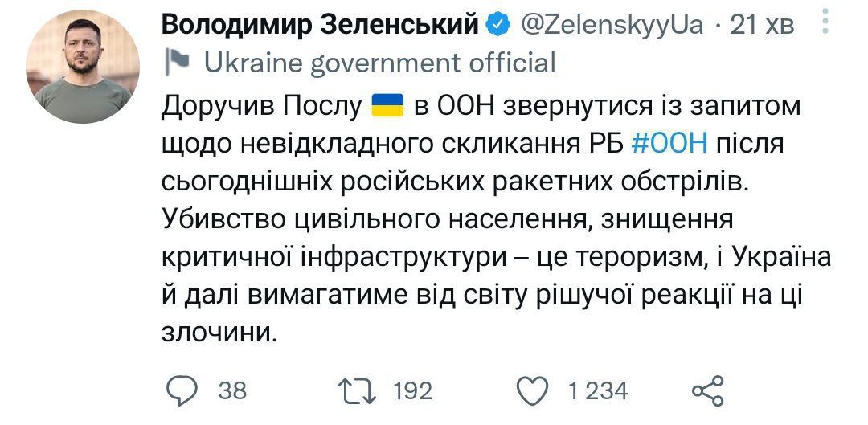The height and width of the screenshot is (425, 868).
Task: Click the likes count 1 234
Action: [597, 391]
